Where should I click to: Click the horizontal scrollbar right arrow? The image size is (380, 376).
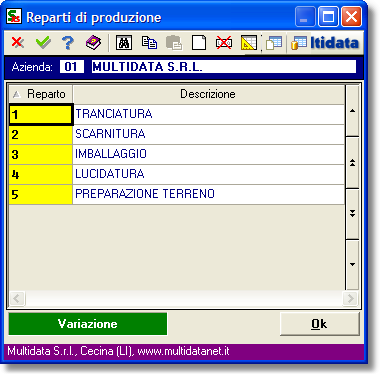(x=350, y=298)
